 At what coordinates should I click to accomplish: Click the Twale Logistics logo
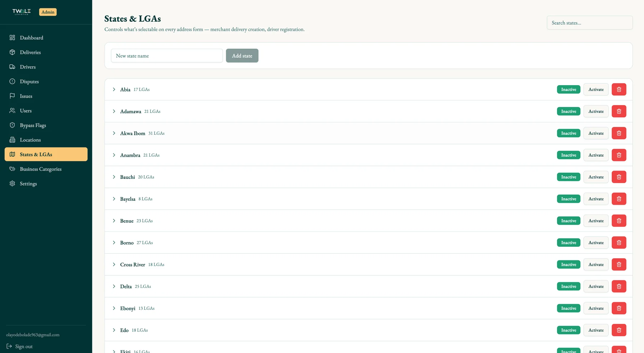pyautogui.click(x=21, y=12)
